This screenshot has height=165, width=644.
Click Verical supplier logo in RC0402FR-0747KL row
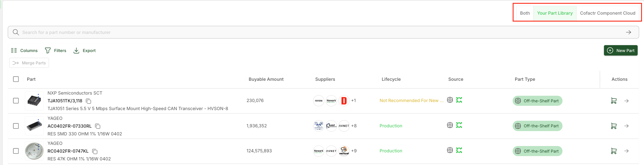pos(344,151)
